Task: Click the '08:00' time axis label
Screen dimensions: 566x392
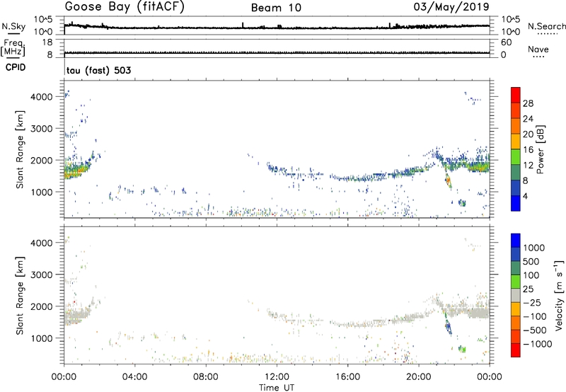Action: pos(205,377)
